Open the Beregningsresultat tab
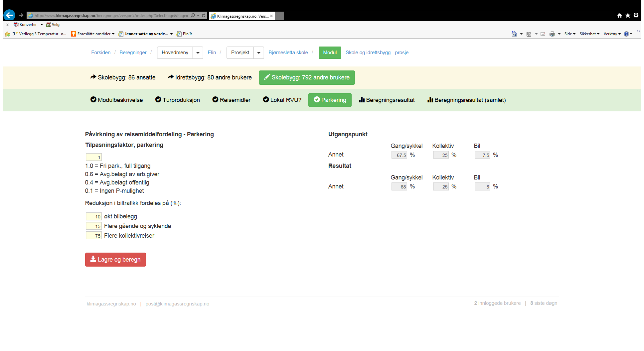 [387, 100]
